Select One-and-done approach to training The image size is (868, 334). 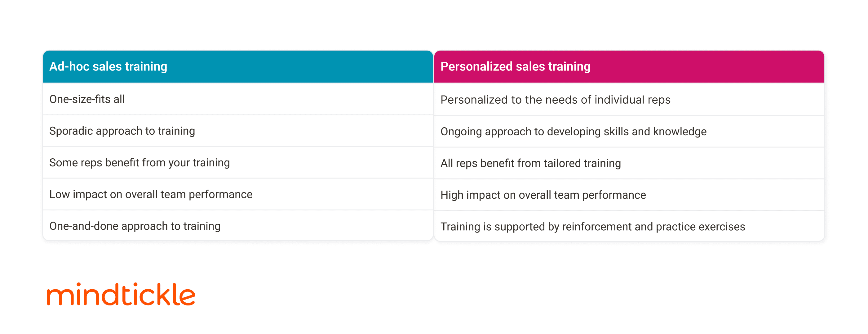135,226
